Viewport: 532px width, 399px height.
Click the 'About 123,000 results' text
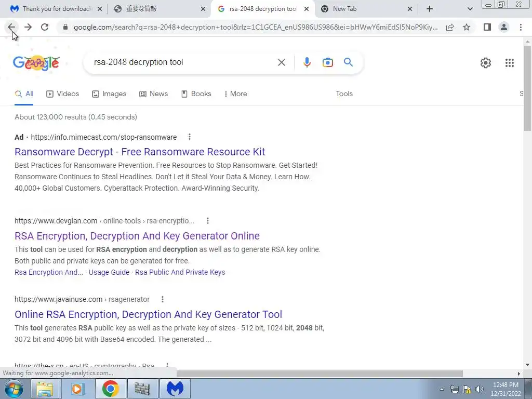(x=76, y=117)
